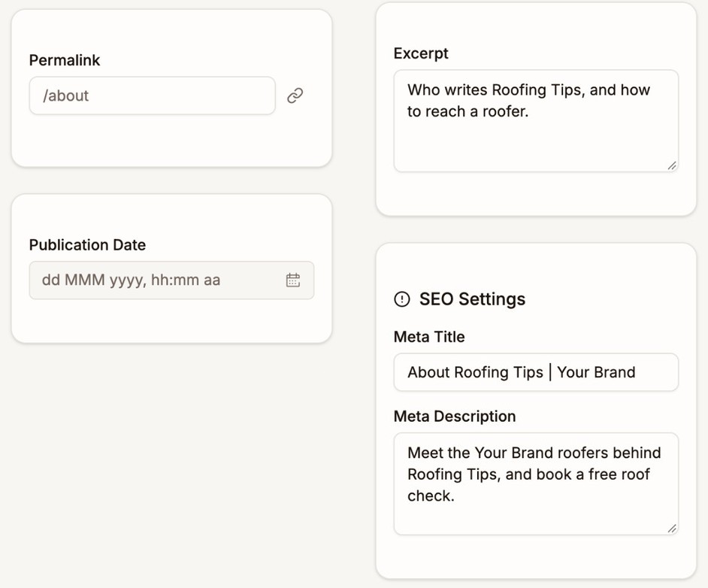
Task: Click into the Excerpt textarea
Action: coord(536,121)
